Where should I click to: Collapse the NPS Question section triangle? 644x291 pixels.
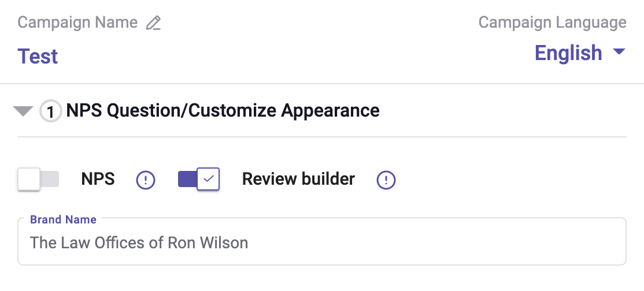pyautogui.click(x=23, y=111)
